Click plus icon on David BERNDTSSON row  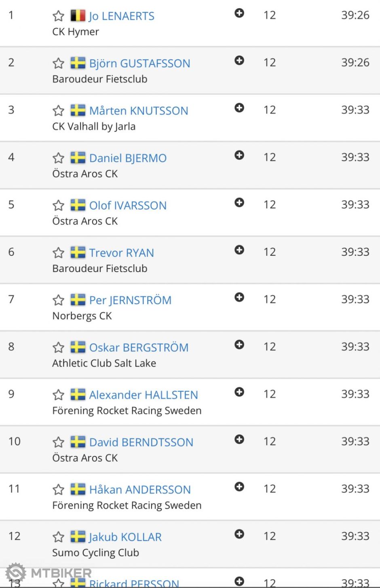pos(239,439)
